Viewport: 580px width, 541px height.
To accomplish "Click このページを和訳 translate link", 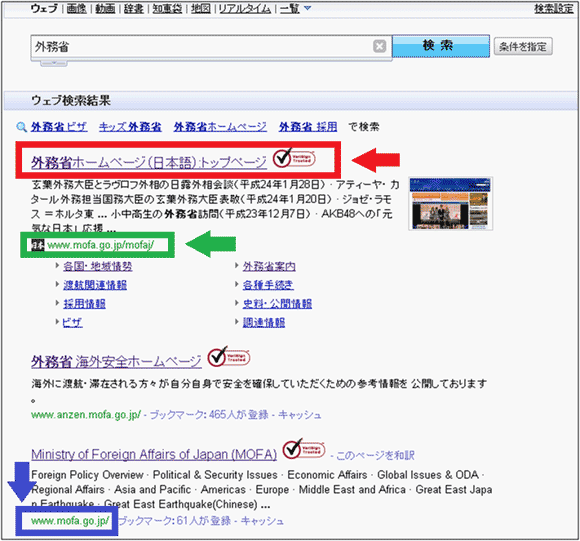I will tap(375, 455).
